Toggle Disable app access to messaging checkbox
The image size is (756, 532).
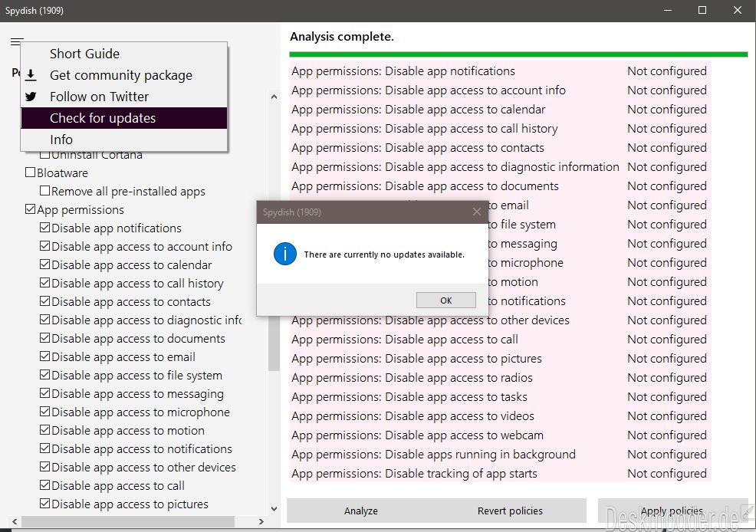pos(44,392)
